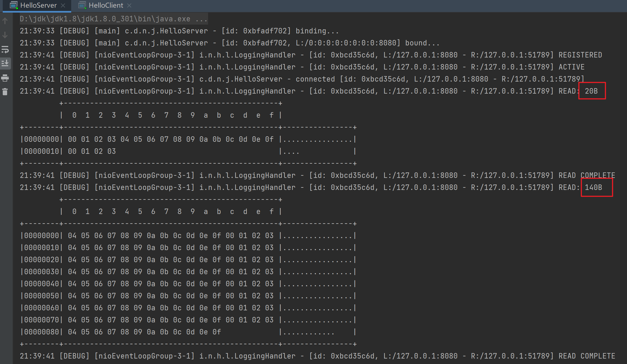Click the java.exe command line header
The height and width of the screenshot is (364, 627).
[113, 19]
